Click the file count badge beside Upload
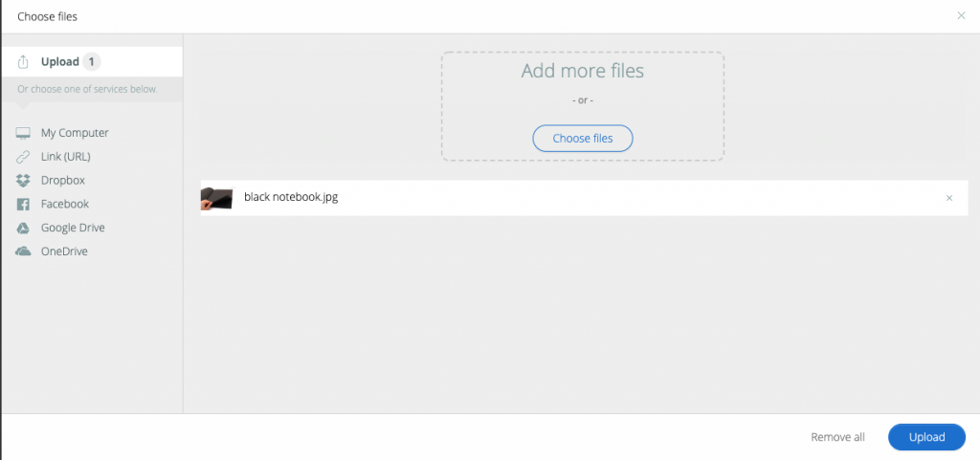Screen dimensions: 980x460 point(92,62)
